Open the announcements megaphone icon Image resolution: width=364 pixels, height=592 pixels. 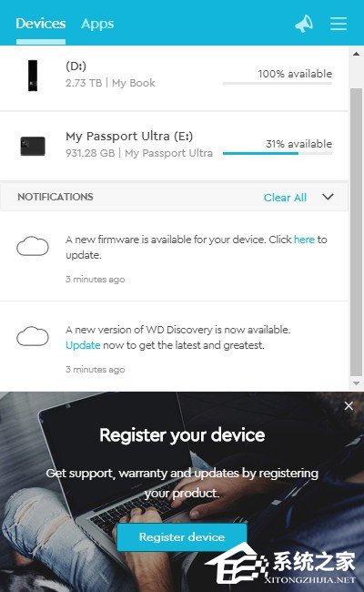304,24
